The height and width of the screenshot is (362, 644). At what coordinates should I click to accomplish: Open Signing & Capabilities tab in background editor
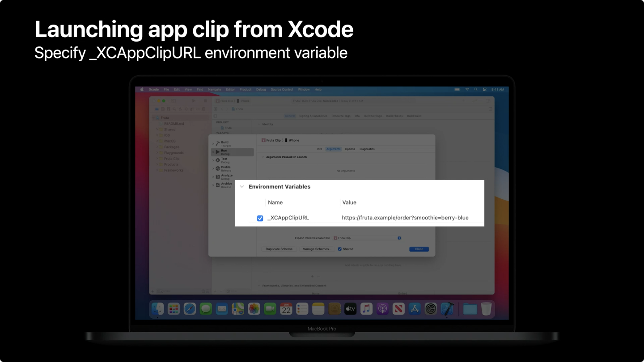(x=313, y=116)
